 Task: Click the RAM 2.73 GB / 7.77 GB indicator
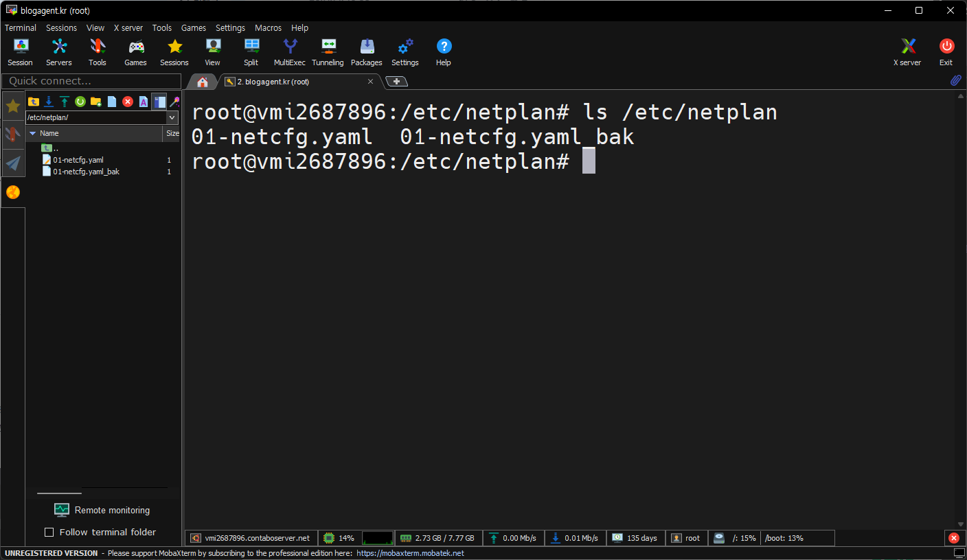click(x=438, y=538)
